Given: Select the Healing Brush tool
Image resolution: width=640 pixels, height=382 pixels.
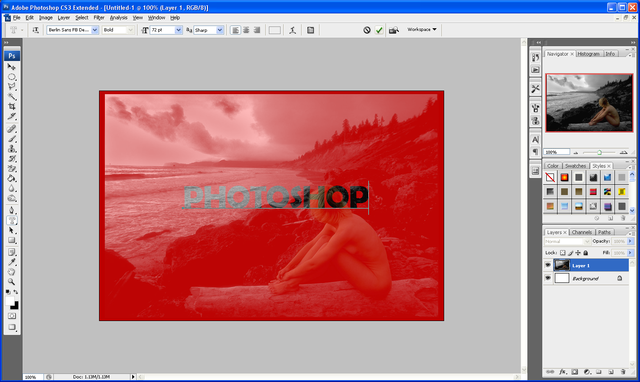Looking at the screenshot, I should 12,129.
